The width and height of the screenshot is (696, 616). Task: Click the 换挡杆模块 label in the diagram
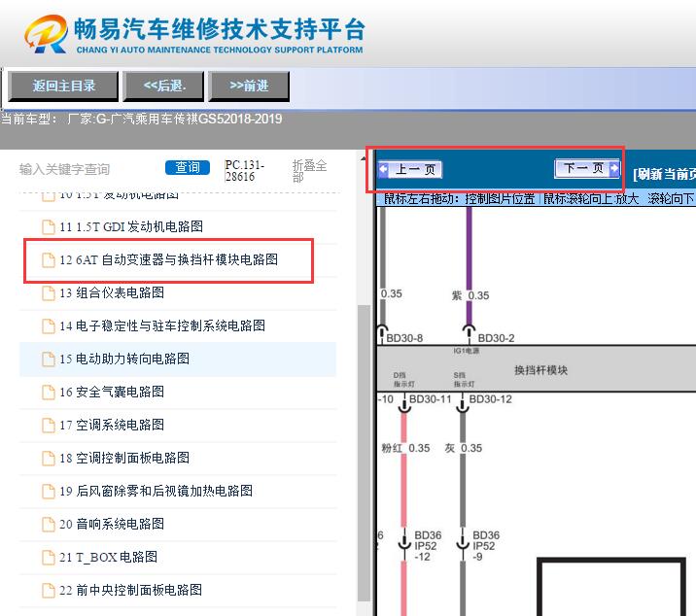[540, 370]
